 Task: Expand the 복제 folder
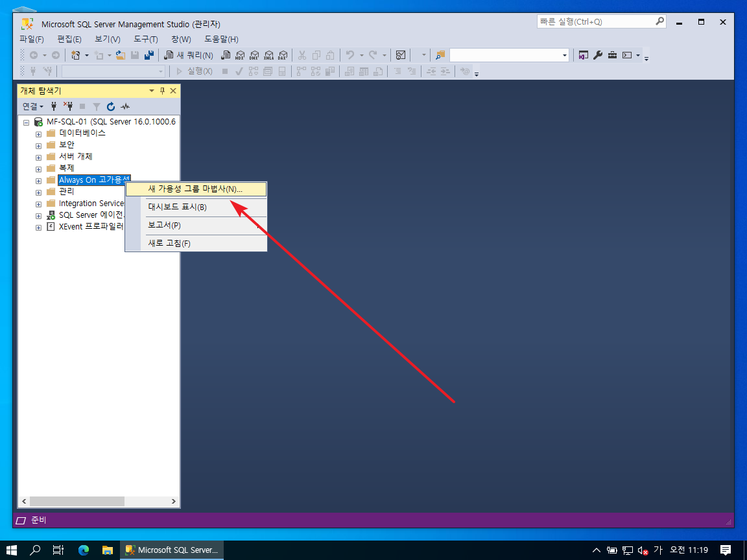tap(39, 169)
